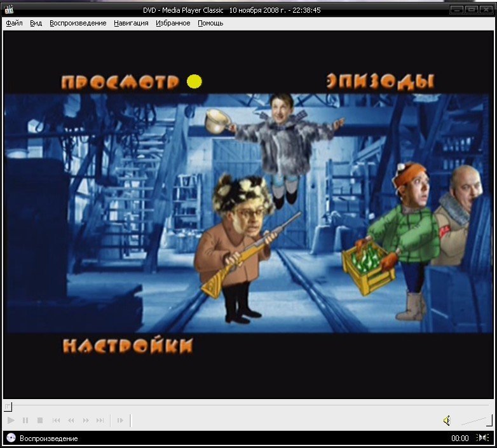Open the Помощь menu
Image resolution: width=497 pixels, height=448 pixels.
click(210, 23)
